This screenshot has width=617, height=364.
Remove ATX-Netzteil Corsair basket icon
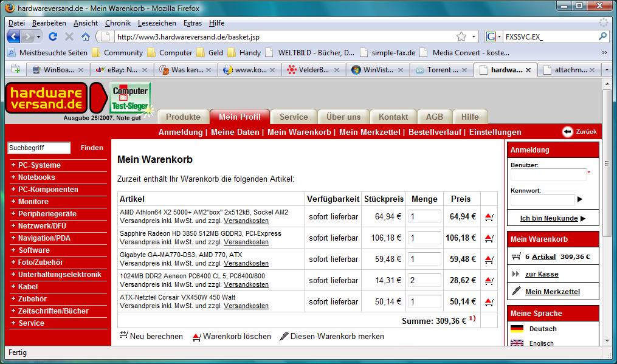489,302
